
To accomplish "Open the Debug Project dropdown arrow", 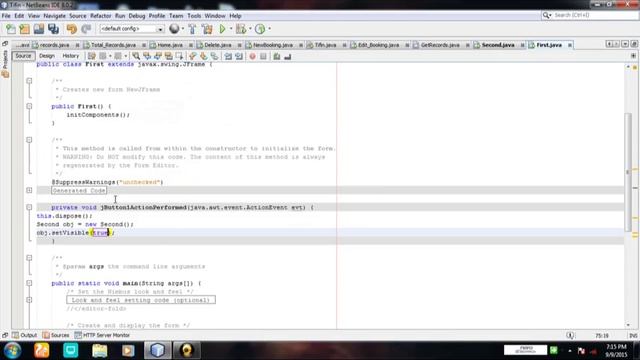I will (250, 29).
